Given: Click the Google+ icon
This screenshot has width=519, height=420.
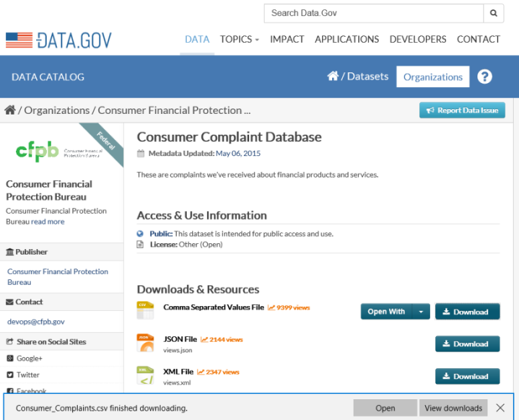Looking at the screenshot, I should pos(10,358).
